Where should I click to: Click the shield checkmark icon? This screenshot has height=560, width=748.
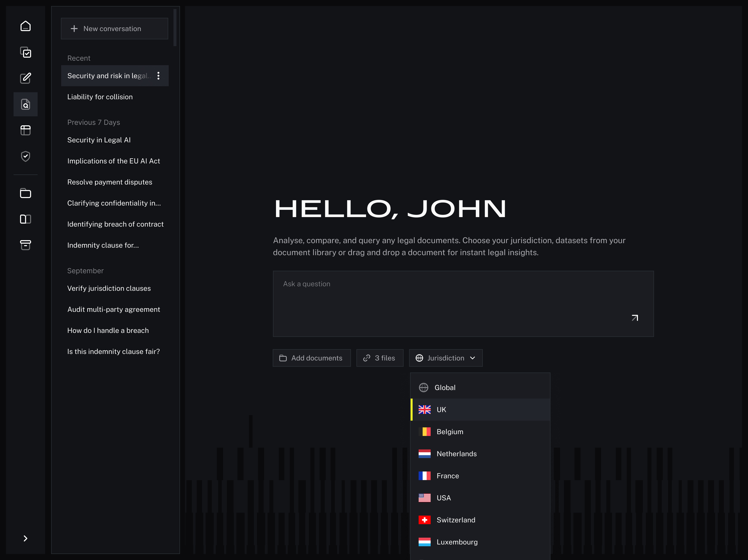coord(25,156)
